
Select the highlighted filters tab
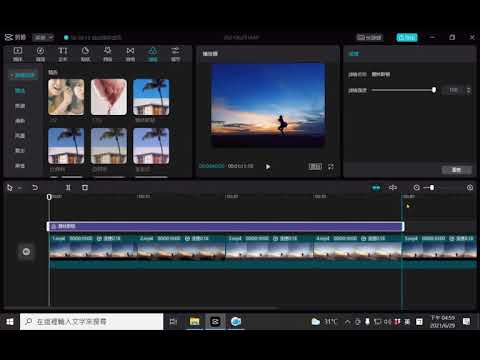[153, 54]
